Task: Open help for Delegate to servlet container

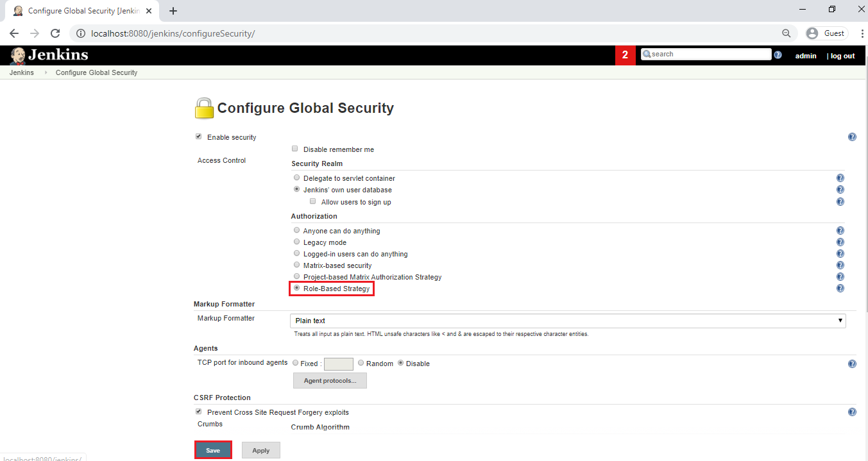Action: pos(840,178)
